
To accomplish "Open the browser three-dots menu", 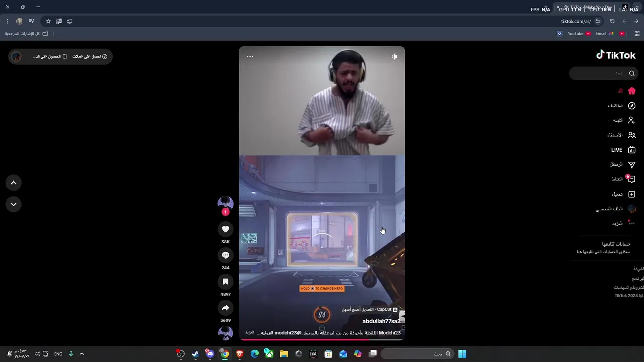I will point(7,21).
